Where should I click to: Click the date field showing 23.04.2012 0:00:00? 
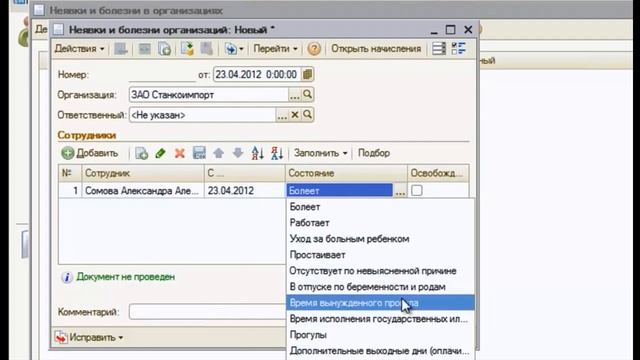257,75
